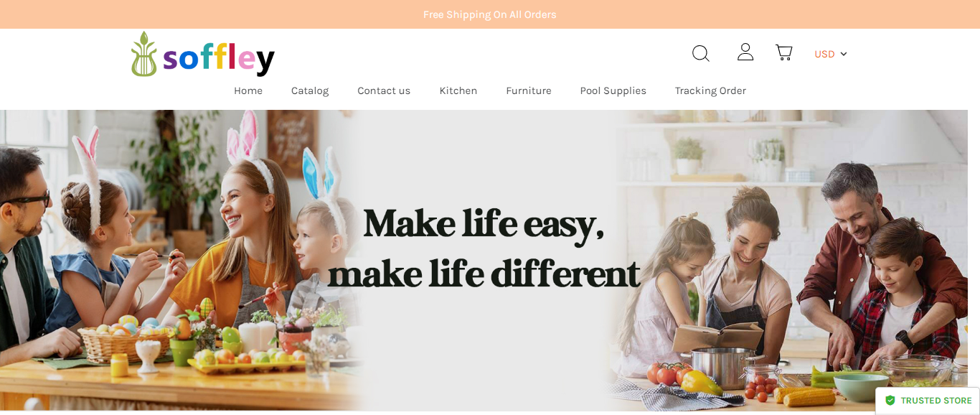
Task: Go to the Home menu item
Action: click(x=248, y=90)
